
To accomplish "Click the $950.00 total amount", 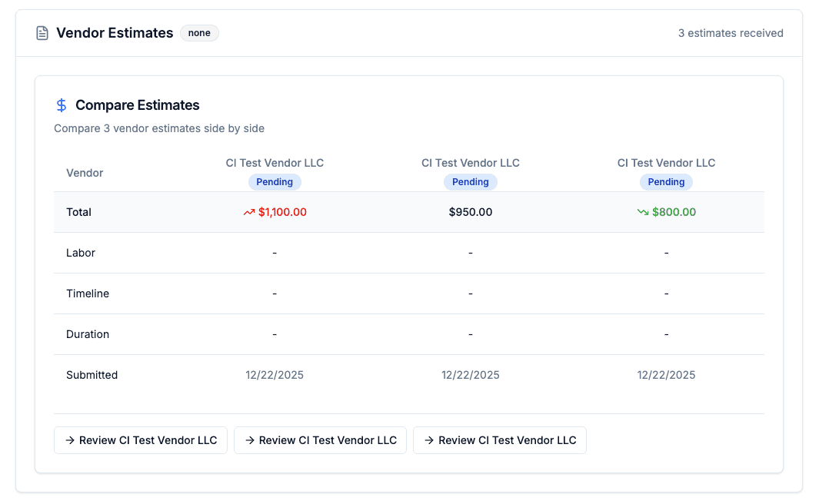I will pyautogui.click(x=470, y=212).
